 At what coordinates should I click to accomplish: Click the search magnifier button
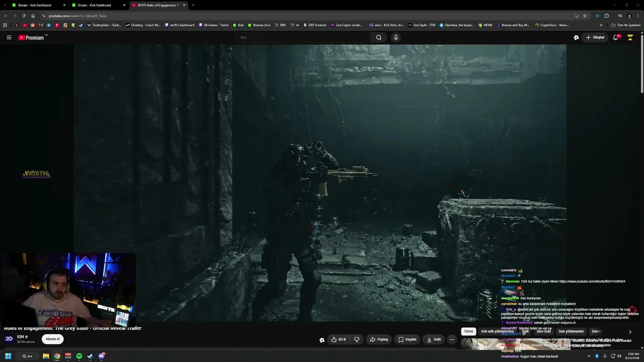click(379, 37)
